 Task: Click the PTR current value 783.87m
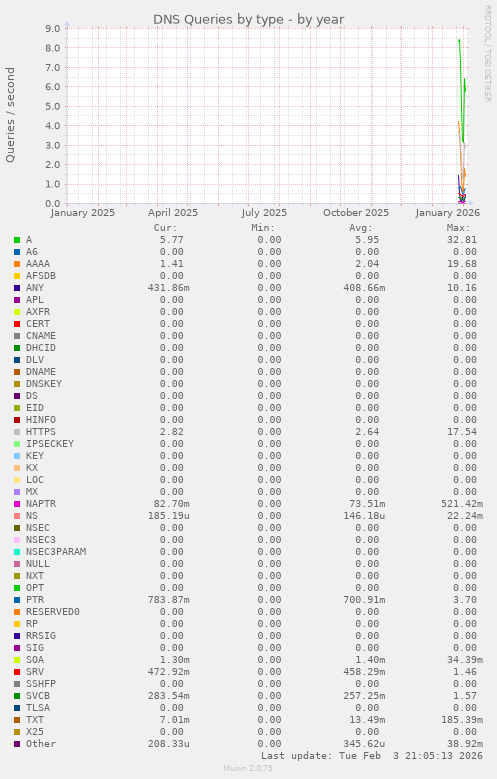pos(168,600)
